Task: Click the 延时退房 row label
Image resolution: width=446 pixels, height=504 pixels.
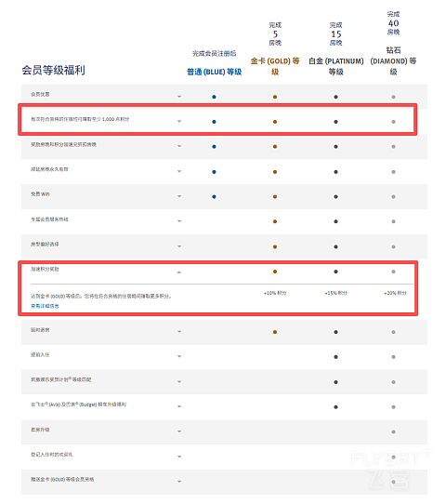Action: click(40, 330)
